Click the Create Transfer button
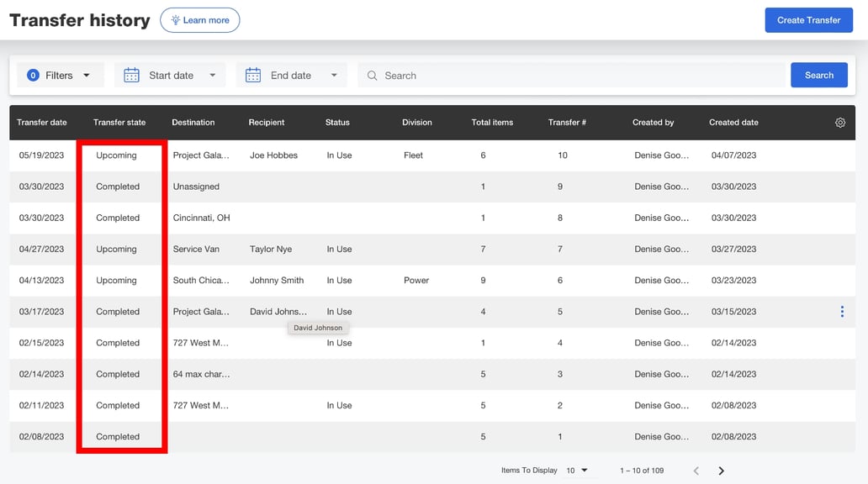The width and height of the screenshot is (868, 484). tap(807, 20)
